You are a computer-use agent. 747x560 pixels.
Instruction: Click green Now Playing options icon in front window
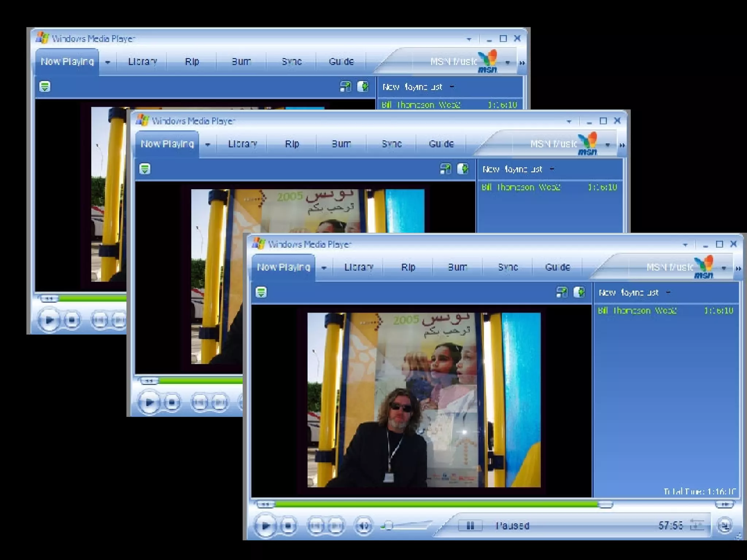point(261,292)
